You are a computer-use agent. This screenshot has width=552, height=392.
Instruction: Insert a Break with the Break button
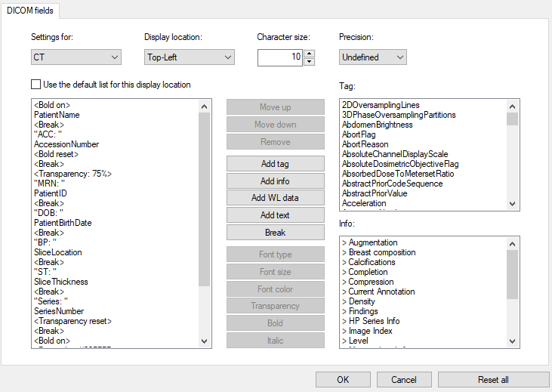275,233
